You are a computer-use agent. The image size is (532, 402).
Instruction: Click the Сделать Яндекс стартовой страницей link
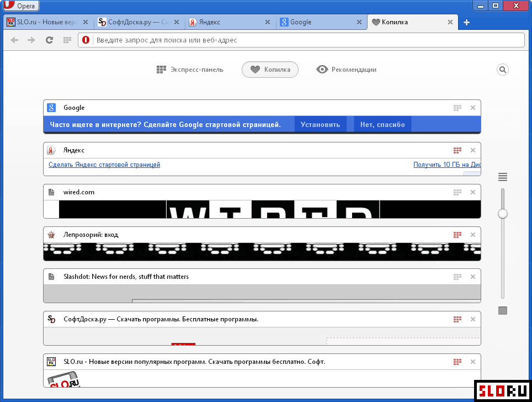(104, 165)
